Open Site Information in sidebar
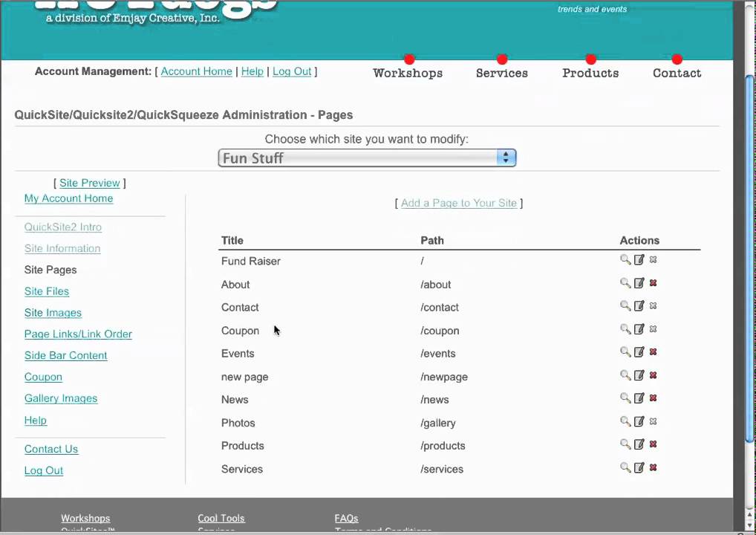The image size is (756, 535). click(62, 248)
